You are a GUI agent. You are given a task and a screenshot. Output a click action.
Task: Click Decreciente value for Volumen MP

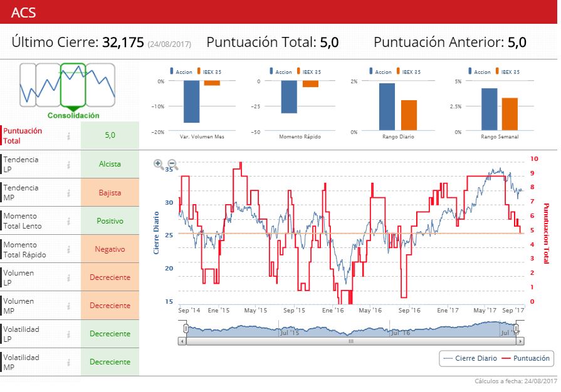click(110, 306)
